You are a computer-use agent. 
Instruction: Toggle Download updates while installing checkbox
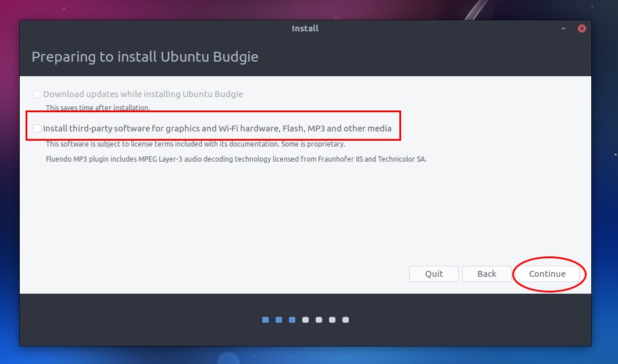click(37, 94)
